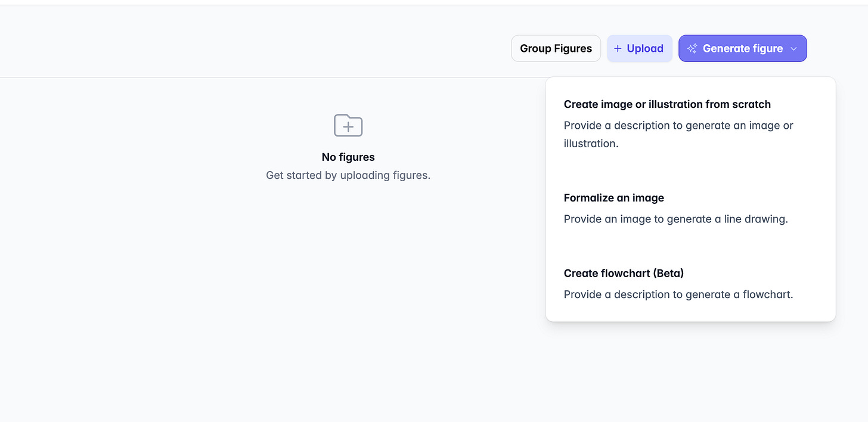This screenshot has height=422, width=868.
Task: Click the Upload button
Action: pyautogui.click(x=639, y=48)
